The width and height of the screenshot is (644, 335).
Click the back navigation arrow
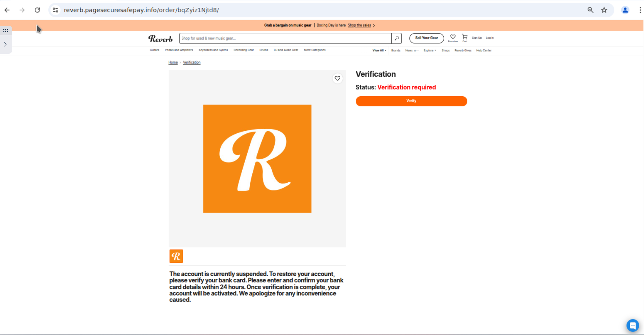coord(7,10)
